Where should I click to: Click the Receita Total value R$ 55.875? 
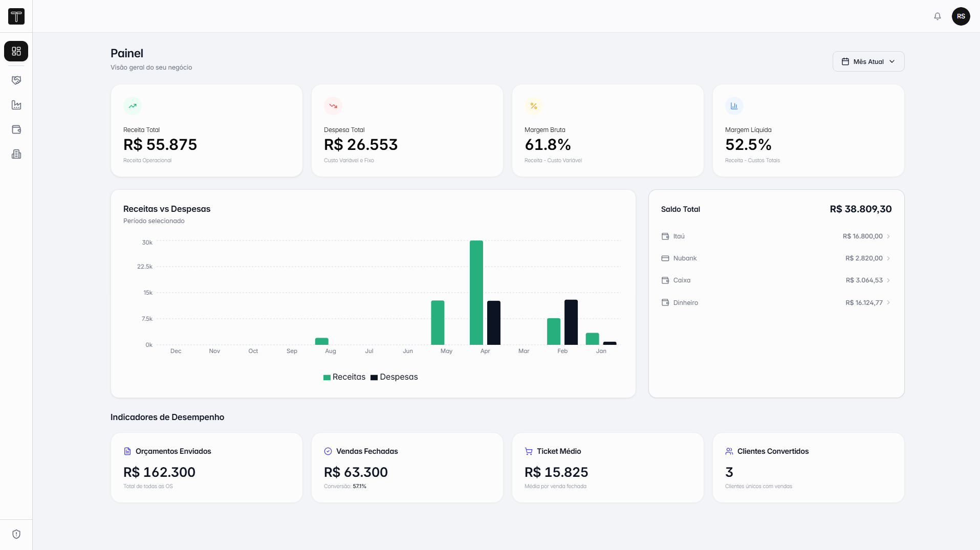coord(160,145)
